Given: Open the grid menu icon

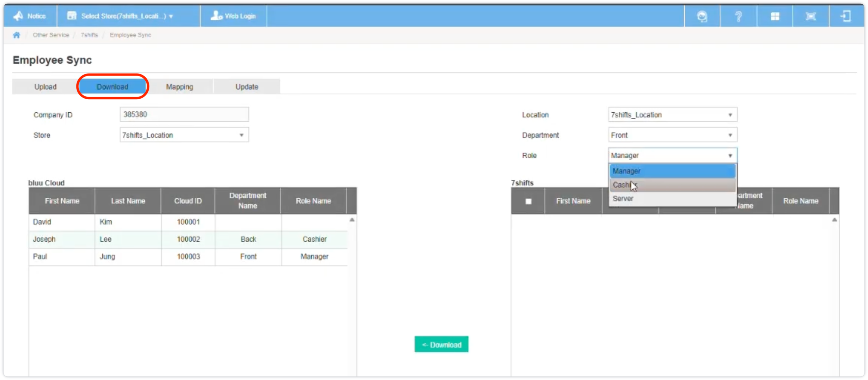Looking at the screenshot, I should (775, 16).
